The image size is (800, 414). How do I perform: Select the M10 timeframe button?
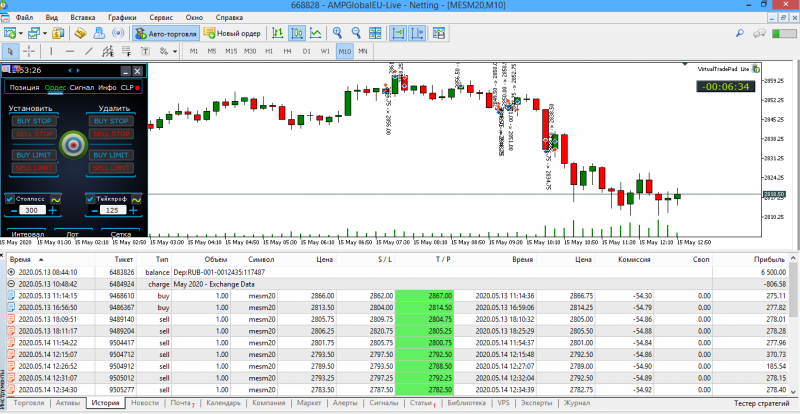click(x=344, y=52)
